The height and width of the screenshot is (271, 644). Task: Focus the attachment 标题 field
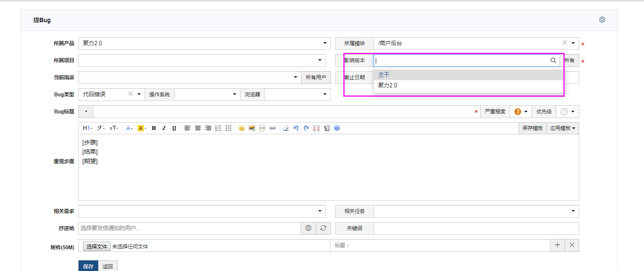pos(440,245)
